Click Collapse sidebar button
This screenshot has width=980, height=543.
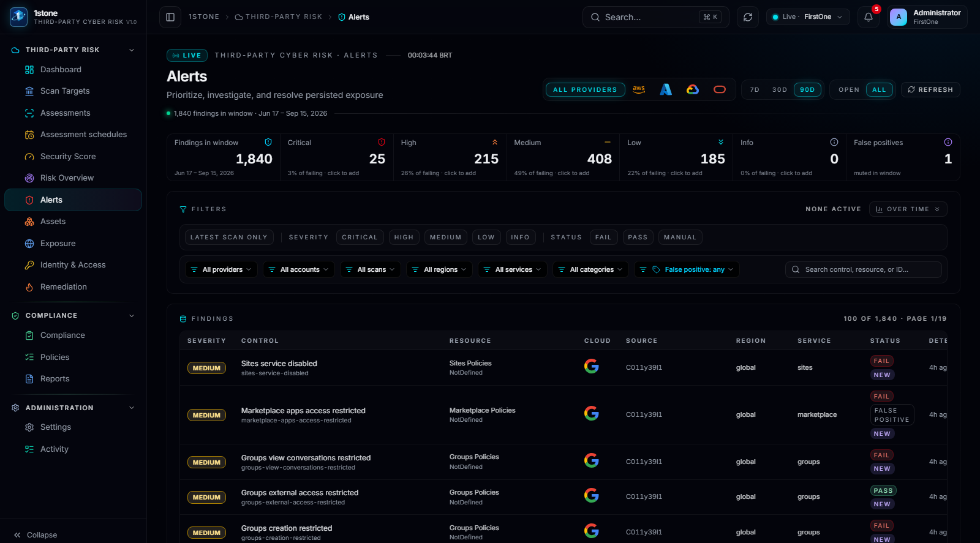coord(36,535)
